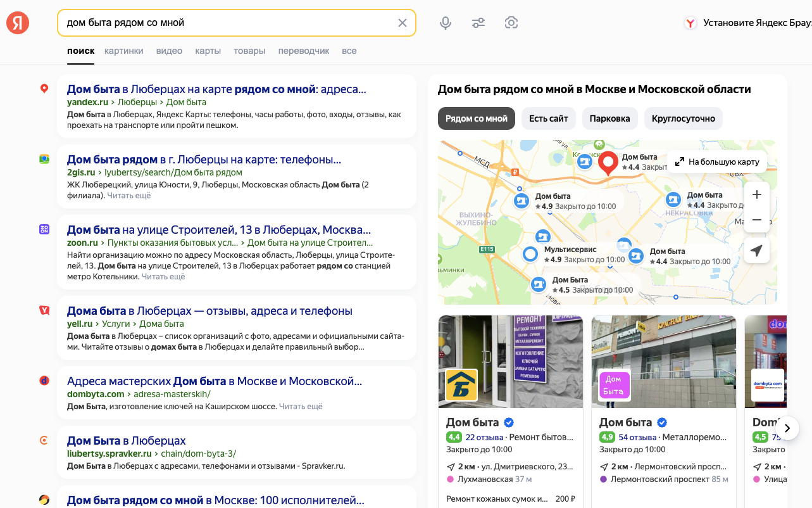Switch to the картинки tab
This screenshot has width=812, height=508.
point(123,51)
